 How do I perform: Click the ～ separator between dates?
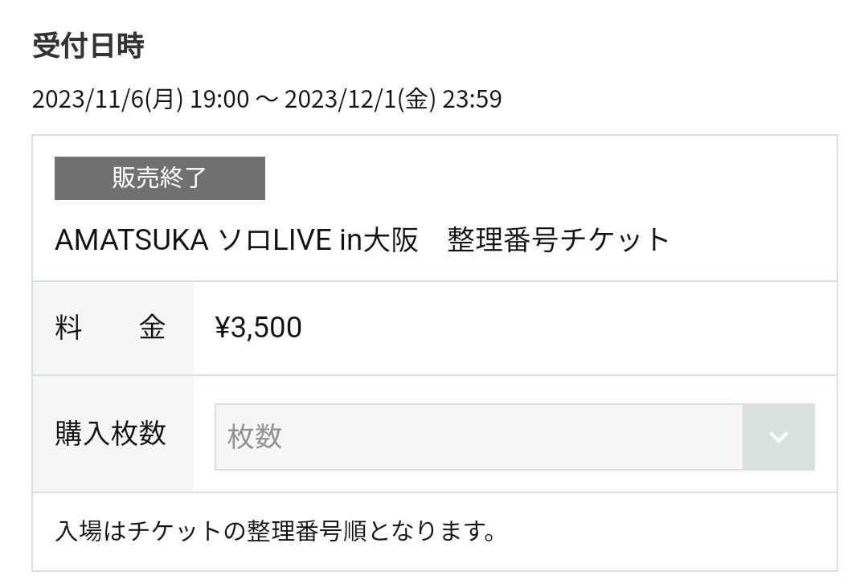coord(266,100)
